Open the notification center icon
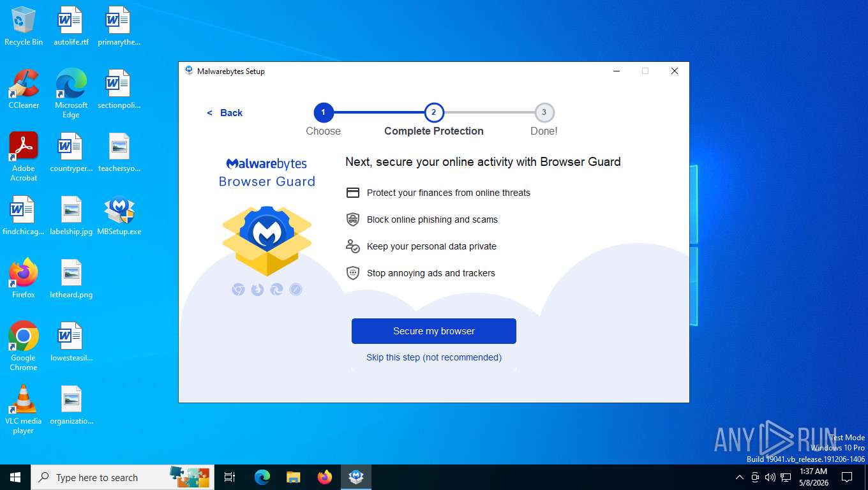Screen dimensions: 868x490 [847, 477]
